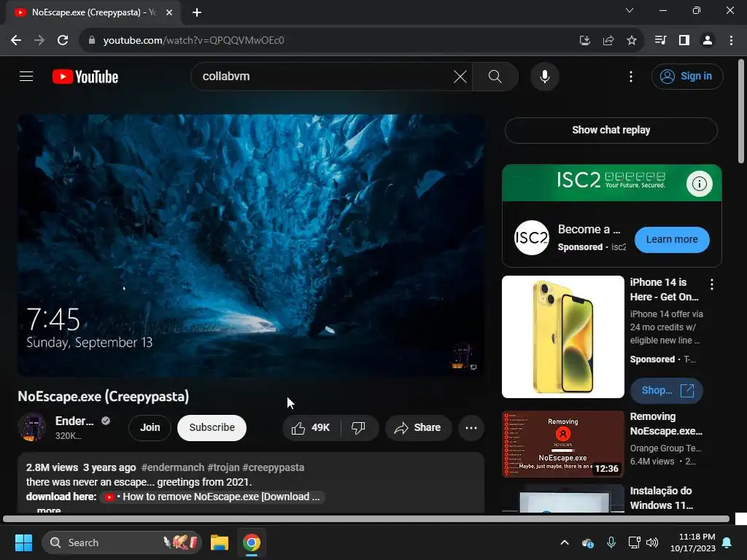
Task: Open a new tab with plus button
Action: coord(197,12)
